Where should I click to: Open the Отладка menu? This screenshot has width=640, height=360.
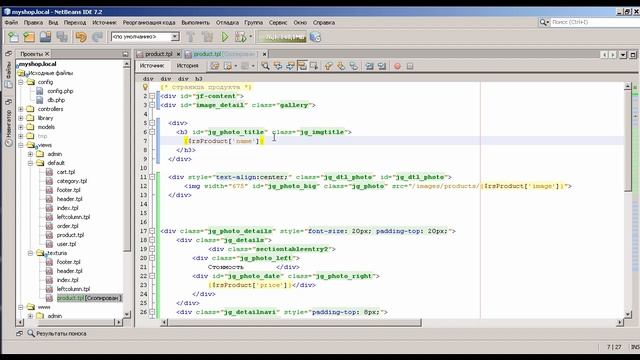coord(227,22)
